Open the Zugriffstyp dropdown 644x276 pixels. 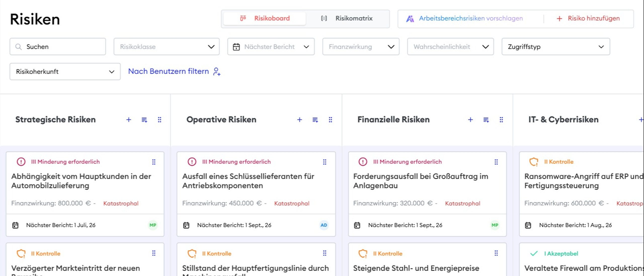pyautogui.click(x=556, y=47)
